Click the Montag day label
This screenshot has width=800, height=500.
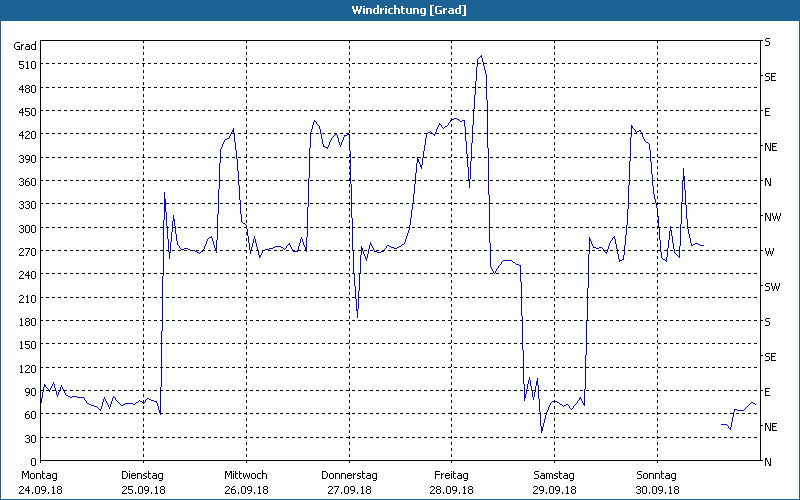click(x=38, y=476)
